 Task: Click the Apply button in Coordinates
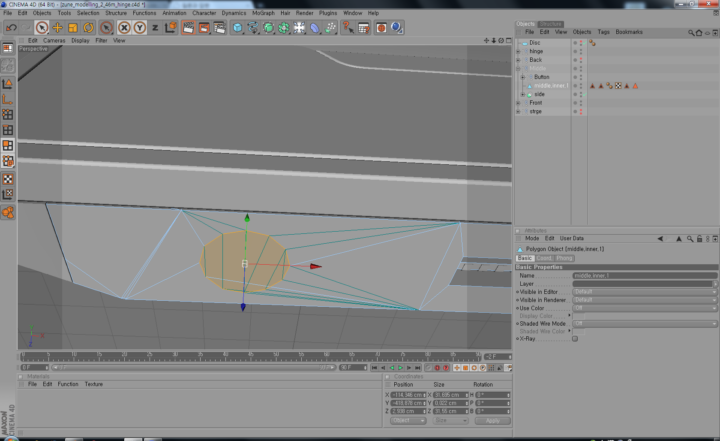[x=492, y=421]
